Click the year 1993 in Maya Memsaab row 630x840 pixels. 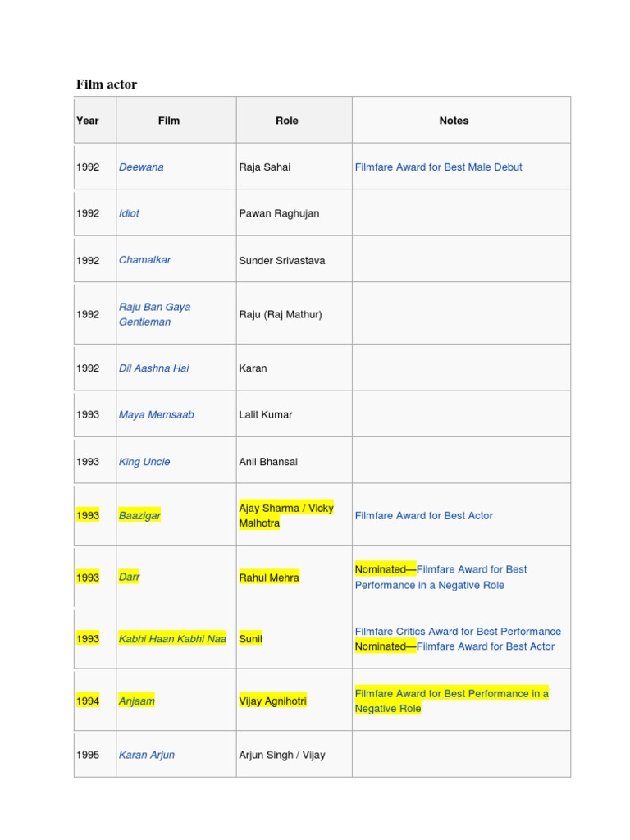pos(88,414)
